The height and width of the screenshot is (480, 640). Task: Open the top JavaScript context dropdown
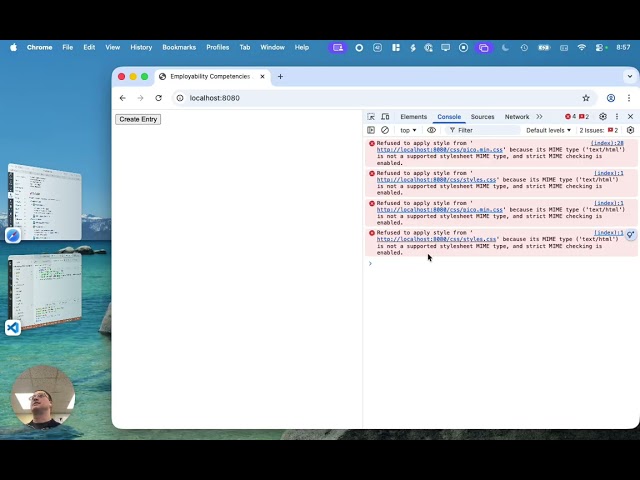[408, 130]
